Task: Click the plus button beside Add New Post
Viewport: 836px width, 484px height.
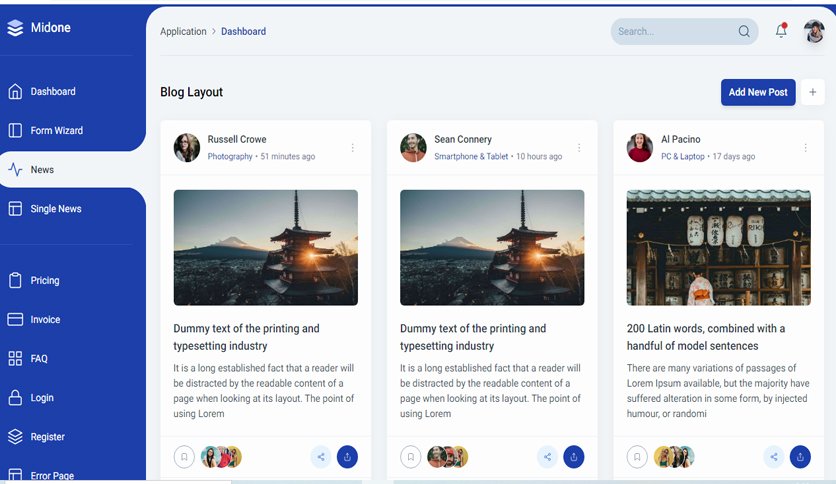Action: [813, 92]
